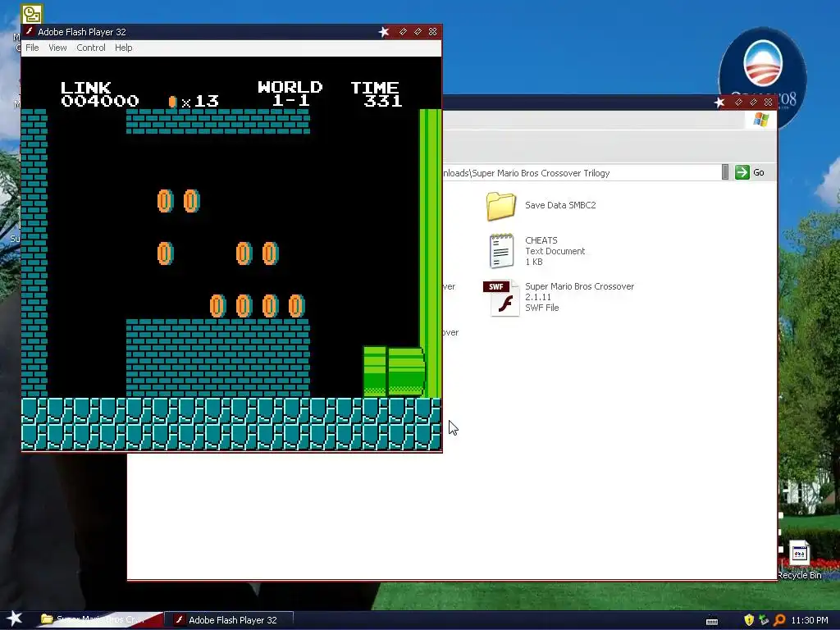Click the network connection tray icon
This screenshot has width=840, height=630.
764,620
